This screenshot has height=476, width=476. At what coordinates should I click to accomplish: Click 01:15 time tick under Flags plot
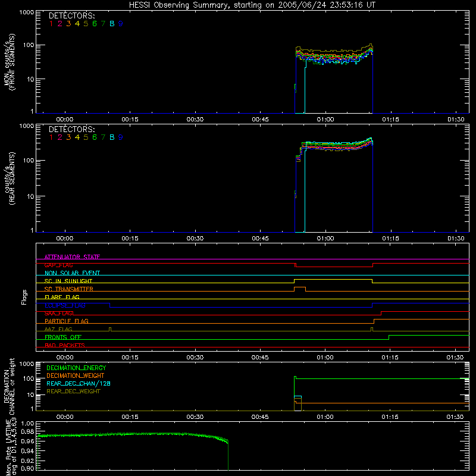tap(390, 358)
